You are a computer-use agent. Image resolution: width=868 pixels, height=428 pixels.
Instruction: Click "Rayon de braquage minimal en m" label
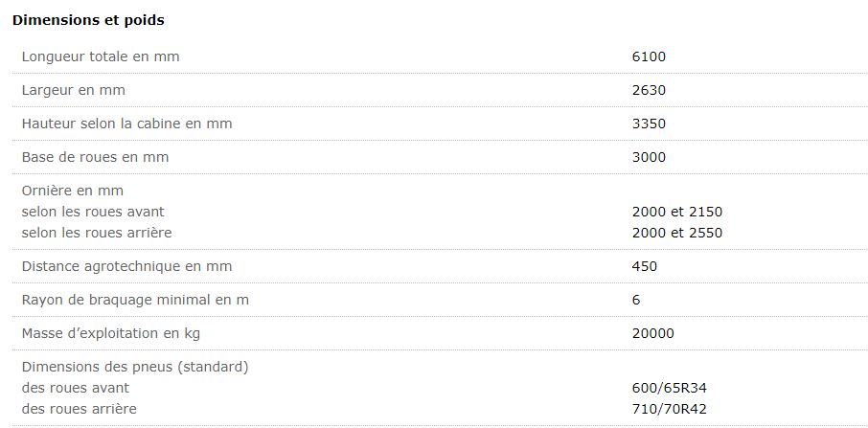coord(135,300)
